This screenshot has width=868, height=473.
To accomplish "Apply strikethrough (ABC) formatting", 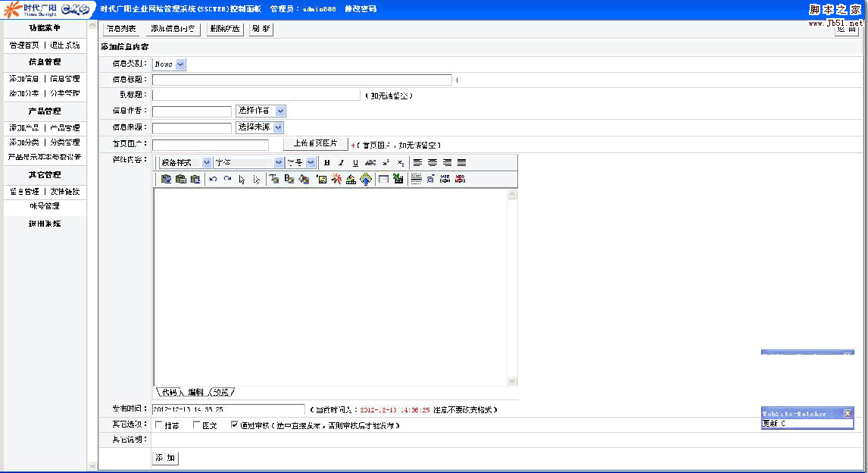I will click(370, 163).
